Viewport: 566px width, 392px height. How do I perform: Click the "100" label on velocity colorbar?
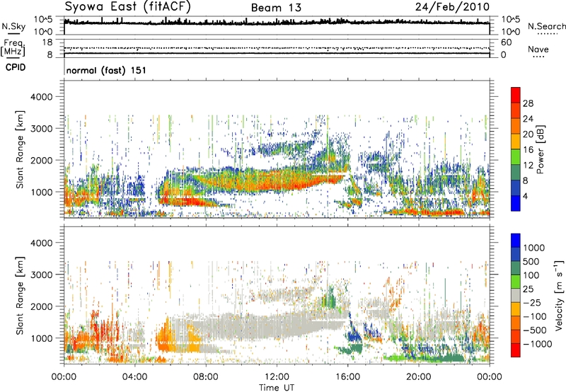pyautogui.click(x=531, y=275)
